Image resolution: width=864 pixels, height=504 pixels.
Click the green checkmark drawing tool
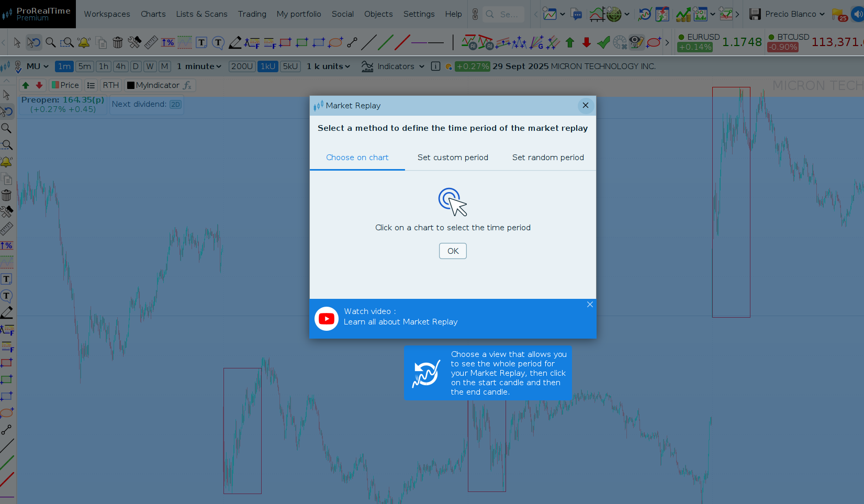(x=603, y=42)
